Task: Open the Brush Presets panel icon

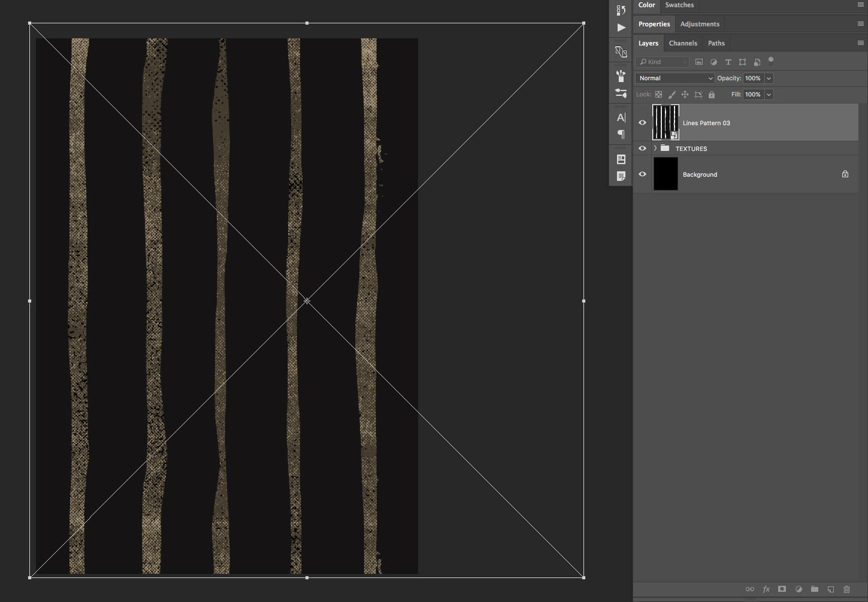Action: [621, 75]
